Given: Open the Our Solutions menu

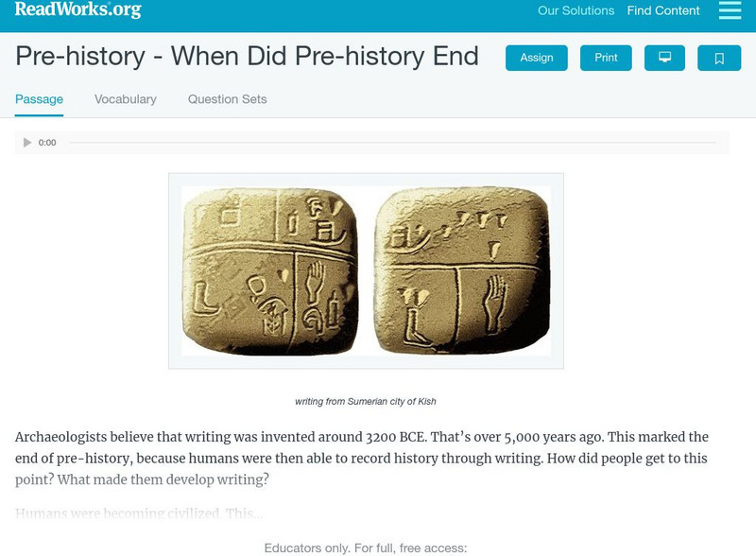Looking at the screenshot, I should tap(575, 11).
